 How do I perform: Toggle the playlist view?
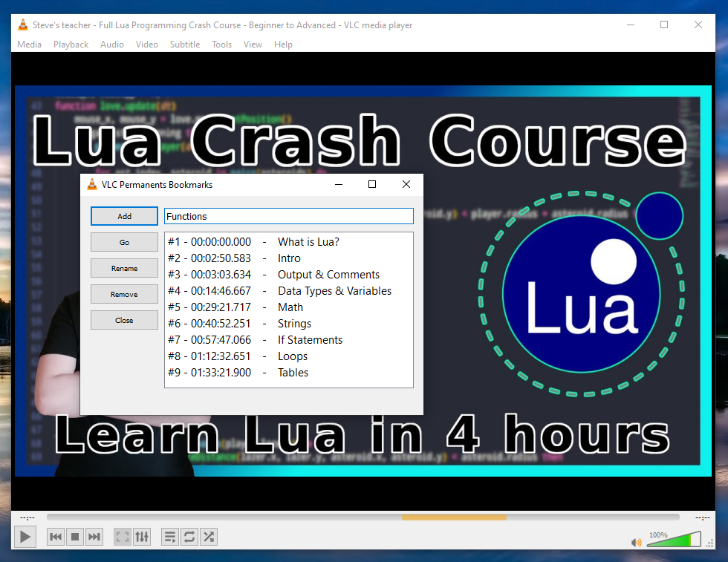coord(170,537)
